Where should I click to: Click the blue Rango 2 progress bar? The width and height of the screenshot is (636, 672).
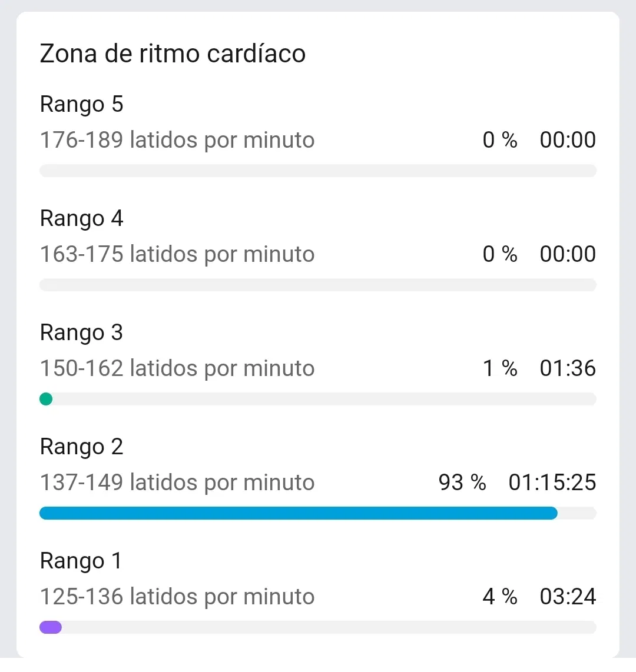tap(298, 514)
